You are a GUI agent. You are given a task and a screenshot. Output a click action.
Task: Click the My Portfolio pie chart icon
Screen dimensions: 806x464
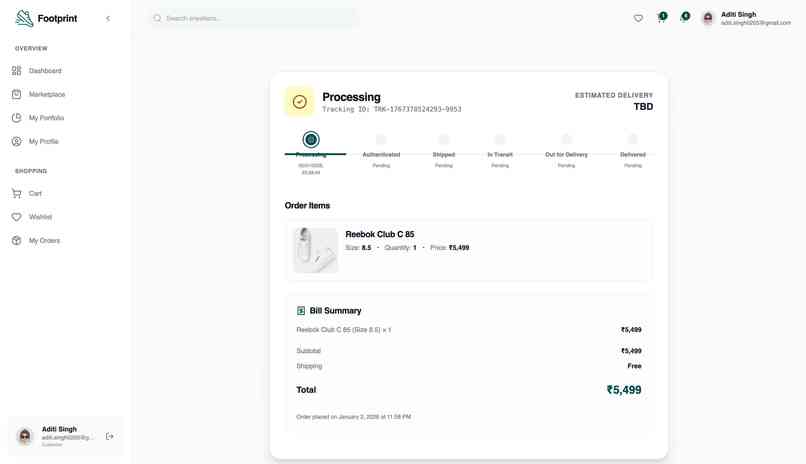16,118
